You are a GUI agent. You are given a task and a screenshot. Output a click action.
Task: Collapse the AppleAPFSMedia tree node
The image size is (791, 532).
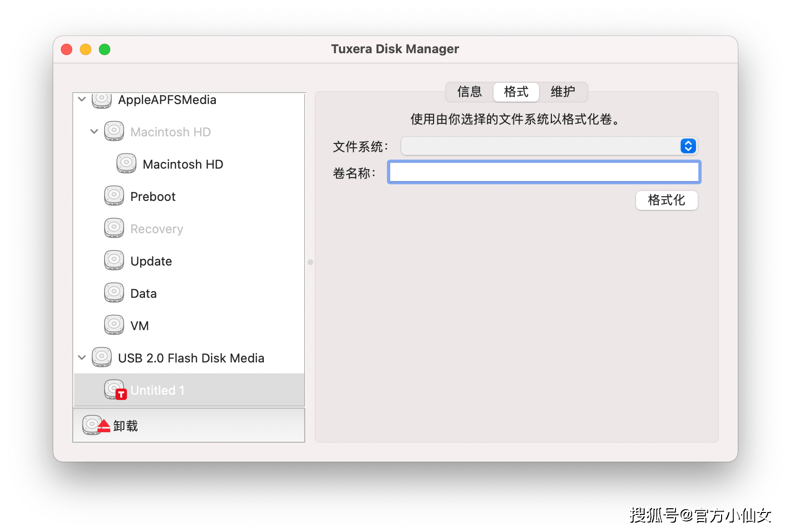(82, 99)
